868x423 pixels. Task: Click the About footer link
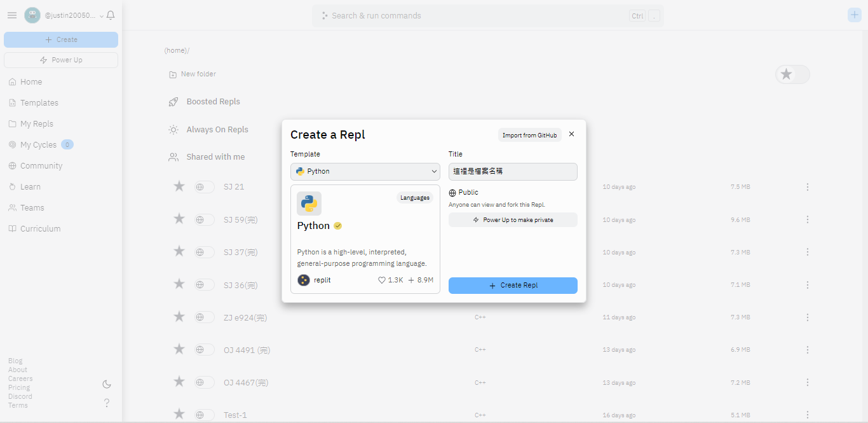(x=18, y=370)
